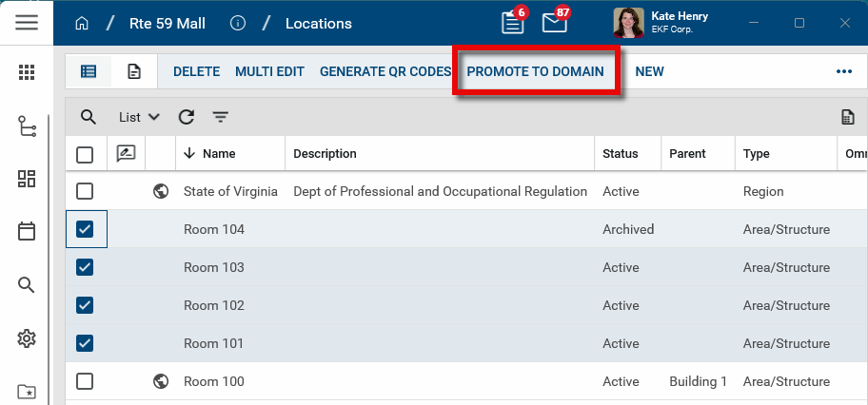Viewport: 868px width, 405px height.
Task: Open the more options ellipsis menu
Action: point(843,71)
